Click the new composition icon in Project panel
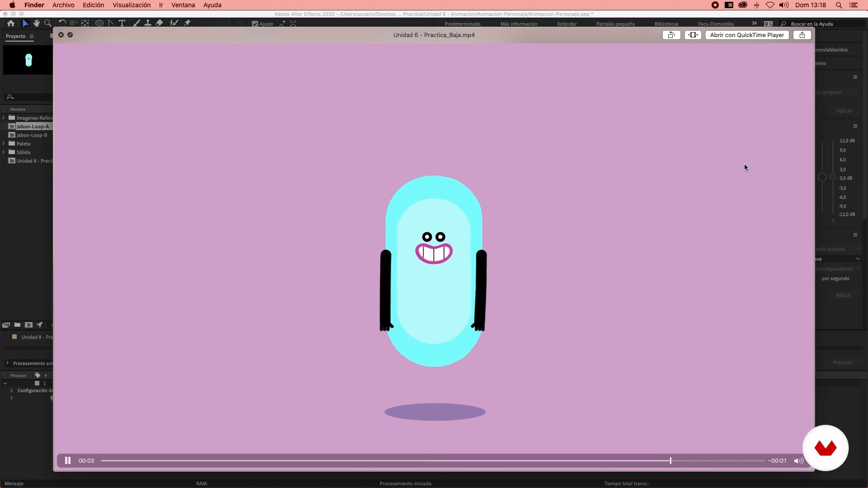 click(28, 325)
